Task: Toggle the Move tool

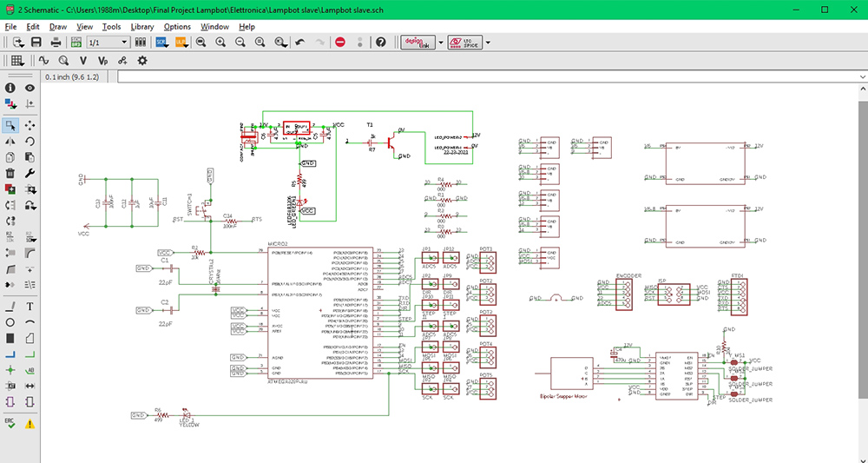Action: tap(30, 126)
